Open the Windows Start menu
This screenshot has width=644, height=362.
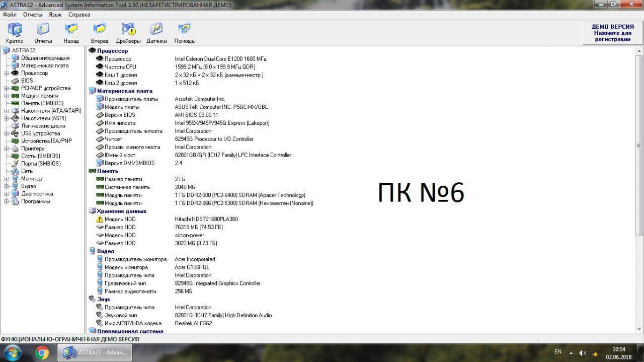[12, 352]
